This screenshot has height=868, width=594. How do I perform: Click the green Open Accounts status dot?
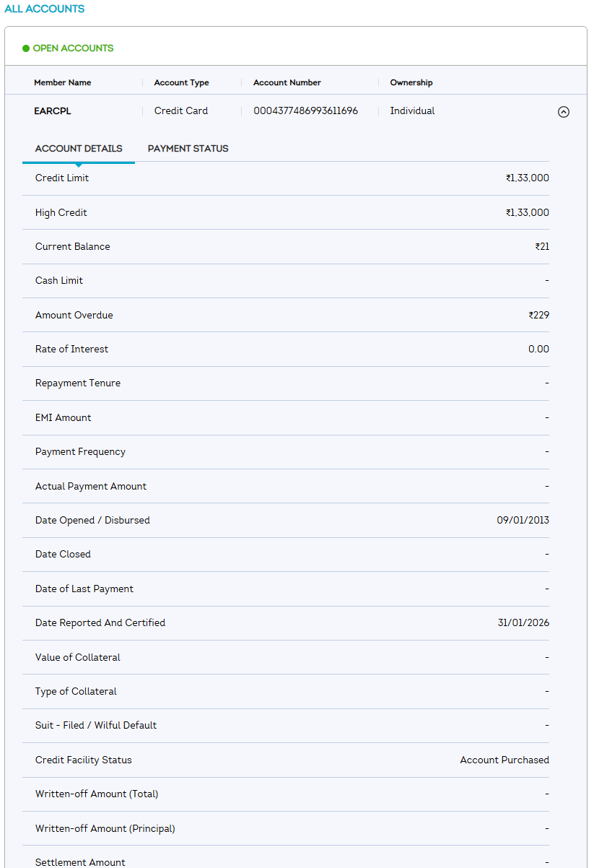[26, 48]
